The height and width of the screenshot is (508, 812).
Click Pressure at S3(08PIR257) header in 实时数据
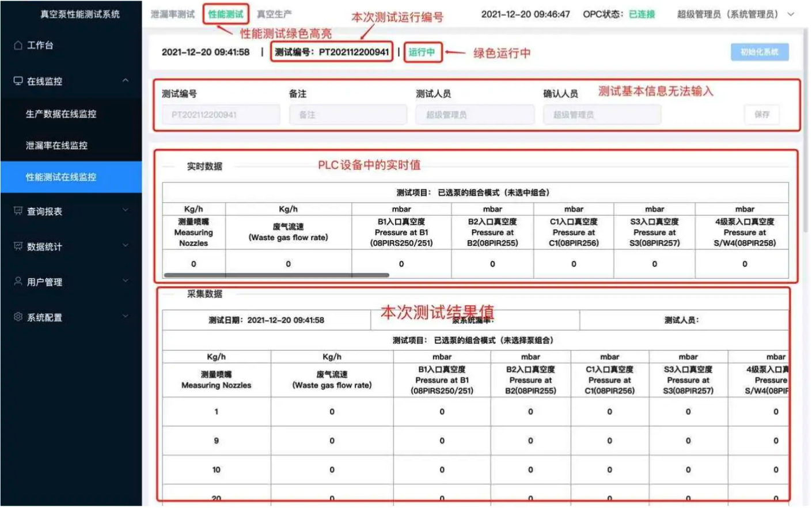click(654, 232)
